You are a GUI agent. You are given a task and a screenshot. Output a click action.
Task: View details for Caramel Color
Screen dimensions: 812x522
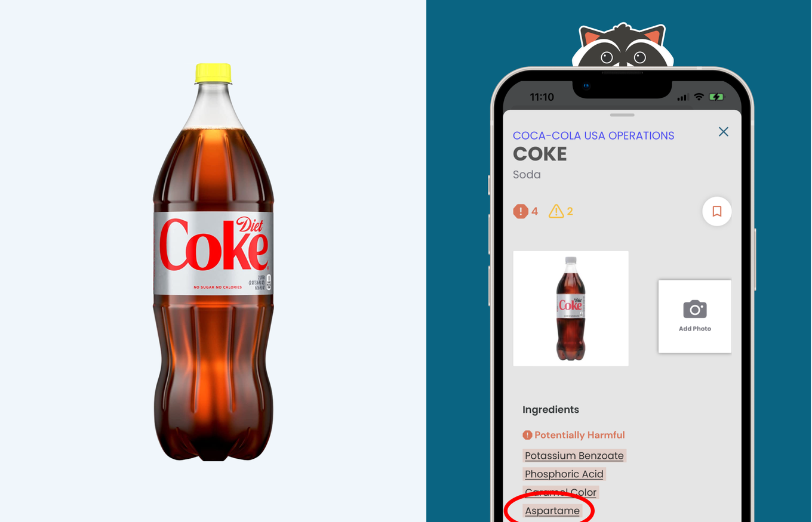pyautogui.click(x=561, y=493)
